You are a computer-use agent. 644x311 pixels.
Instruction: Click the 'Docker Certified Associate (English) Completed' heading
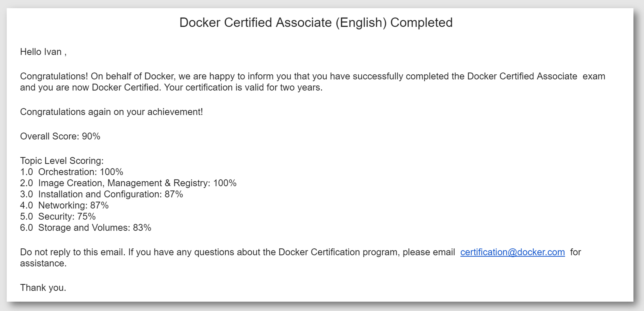316,23
